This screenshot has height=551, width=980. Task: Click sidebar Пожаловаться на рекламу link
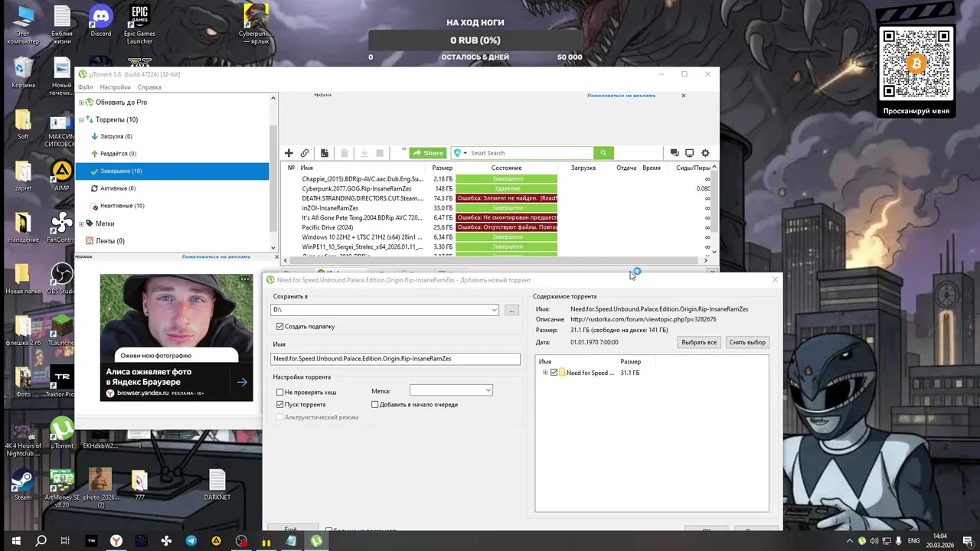[216, 257]
